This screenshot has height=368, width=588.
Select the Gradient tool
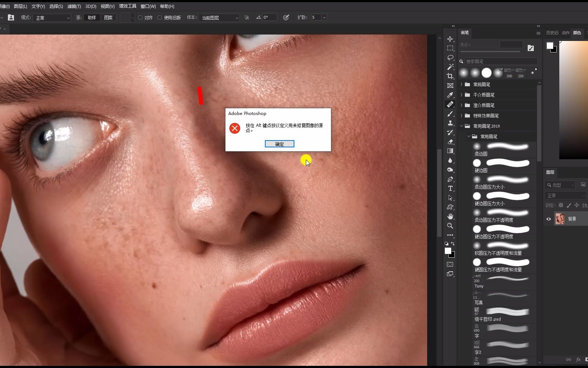tap(450, 151)
